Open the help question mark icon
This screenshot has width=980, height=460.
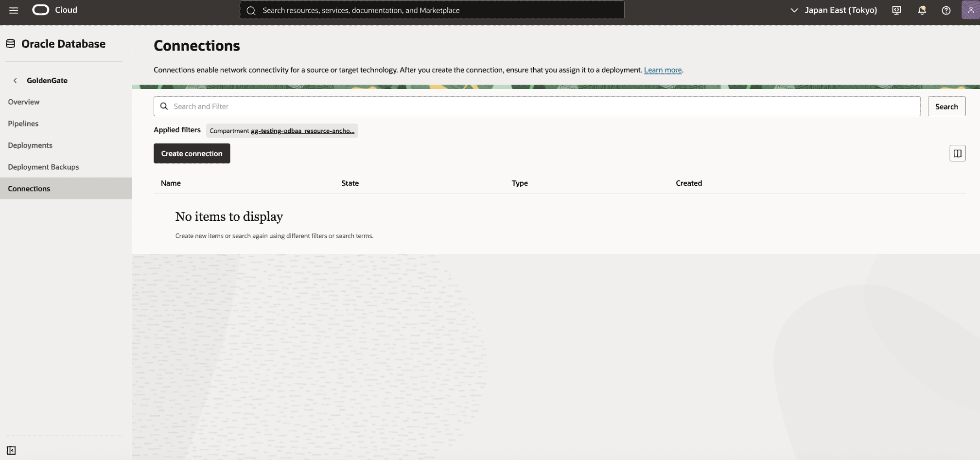click(x=946, y=10)
